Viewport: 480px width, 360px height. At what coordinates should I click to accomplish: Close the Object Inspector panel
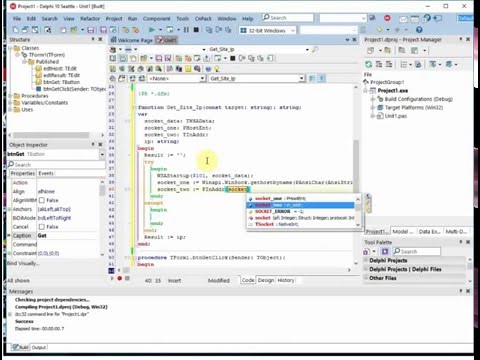point(100,144)
